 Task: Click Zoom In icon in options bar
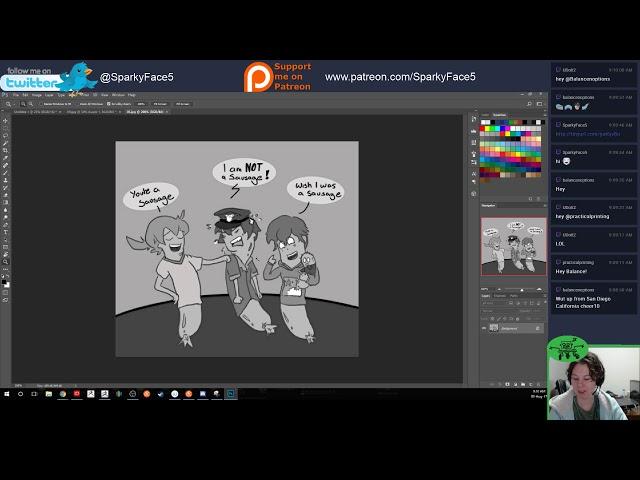click(x=23, y=104)
